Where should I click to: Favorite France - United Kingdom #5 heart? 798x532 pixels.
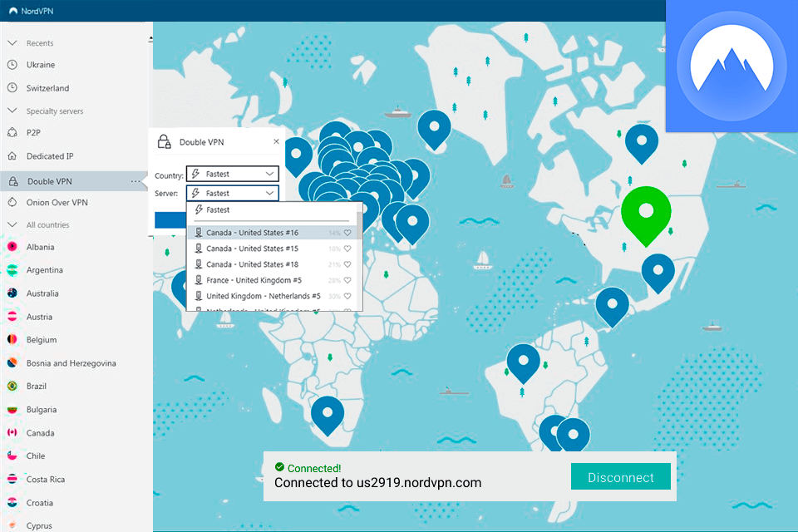tap(347, 280)
